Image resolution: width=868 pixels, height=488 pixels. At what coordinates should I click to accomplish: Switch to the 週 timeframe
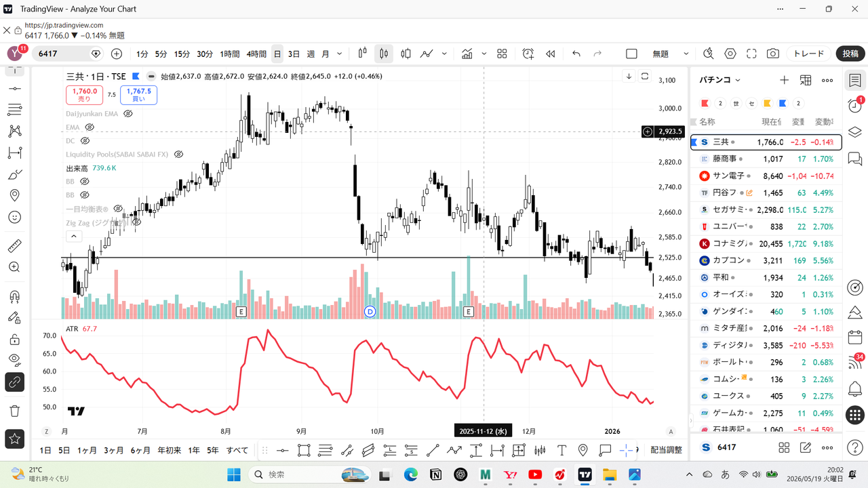tap(311, 54)
